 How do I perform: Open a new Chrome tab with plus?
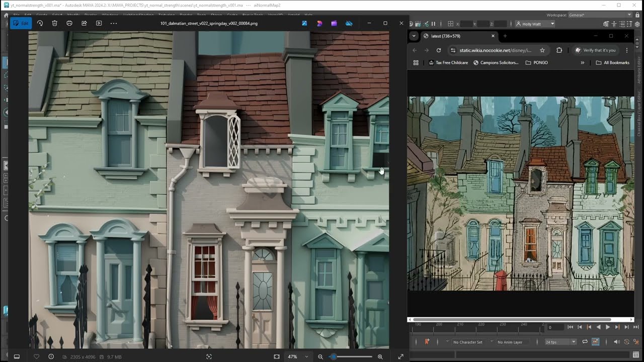[505, 36]
